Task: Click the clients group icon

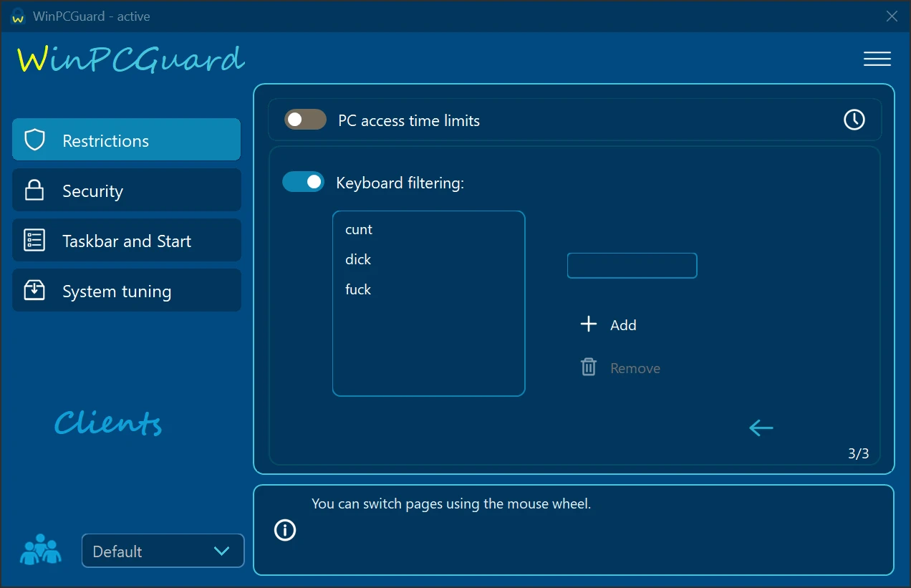Action: (40, 549)
